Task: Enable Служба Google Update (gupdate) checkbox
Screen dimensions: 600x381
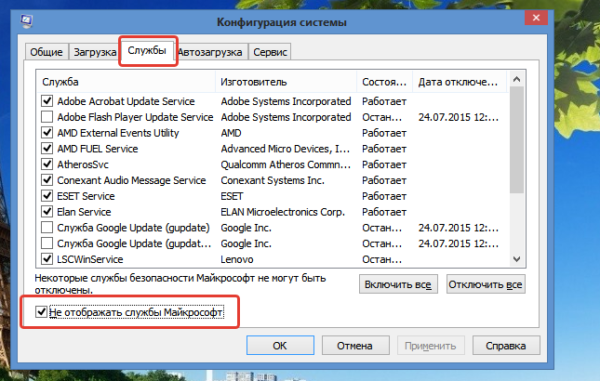Action: click(47, 228)
